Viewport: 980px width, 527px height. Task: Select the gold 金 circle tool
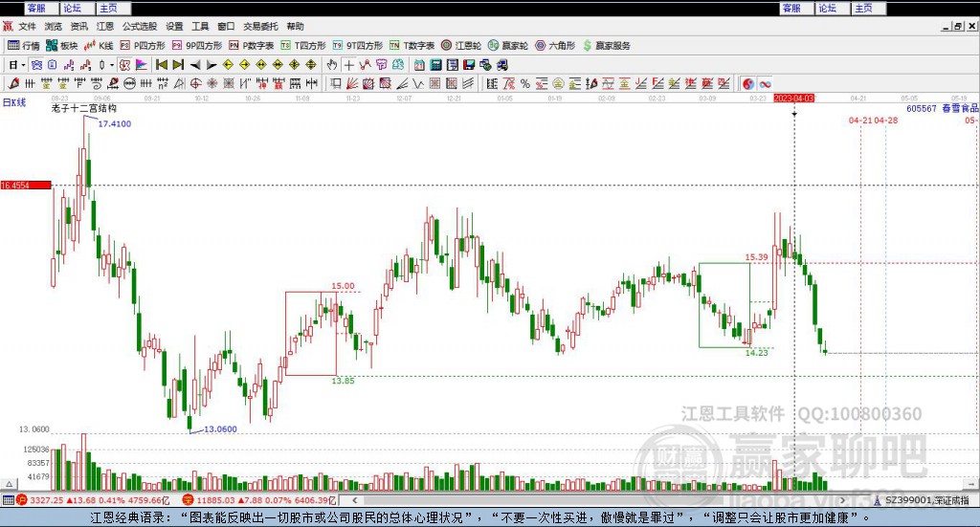(x=558, y=83)
